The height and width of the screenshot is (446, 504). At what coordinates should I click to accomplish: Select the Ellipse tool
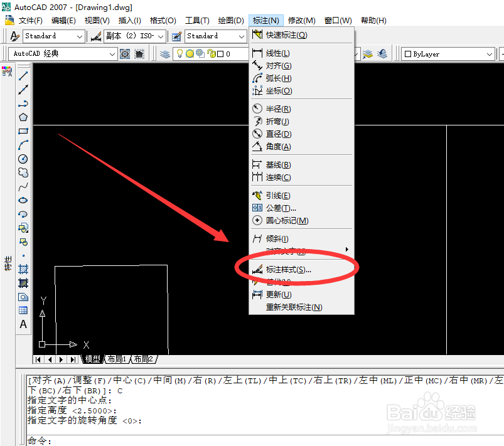23,200
